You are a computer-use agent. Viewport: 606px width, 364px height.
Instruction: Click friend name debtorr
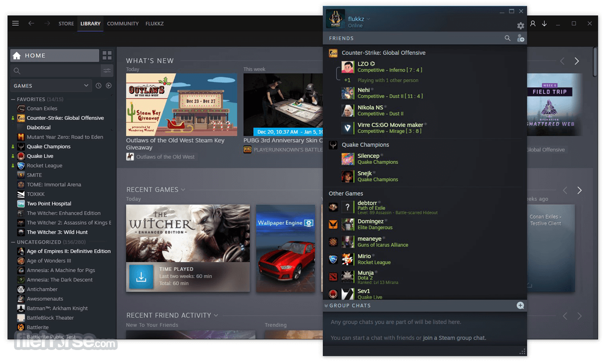367,203
